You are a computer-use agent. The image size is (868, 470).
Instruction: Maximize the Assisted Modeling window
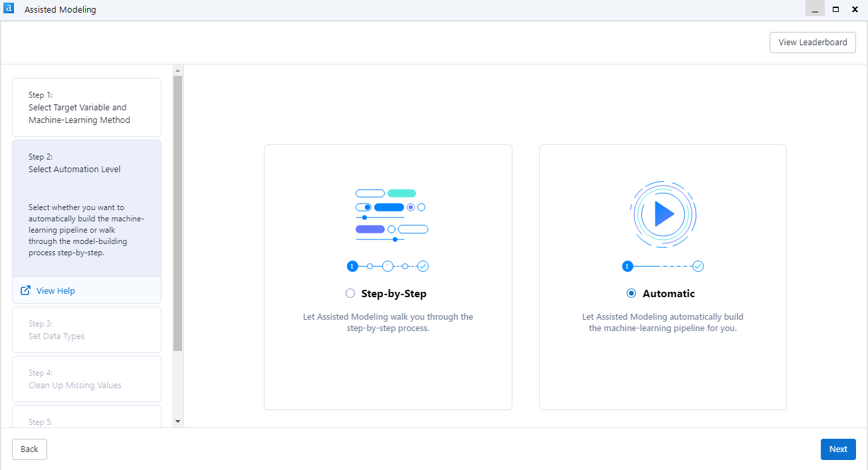click(835, 9)
